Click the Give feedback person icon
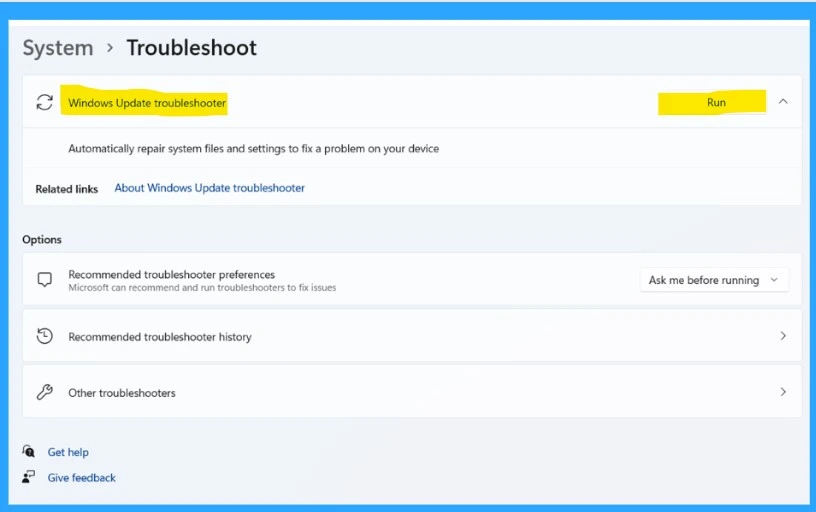This screenshot has width=816, height=512. pyautogui.click(x=28, y=477)
